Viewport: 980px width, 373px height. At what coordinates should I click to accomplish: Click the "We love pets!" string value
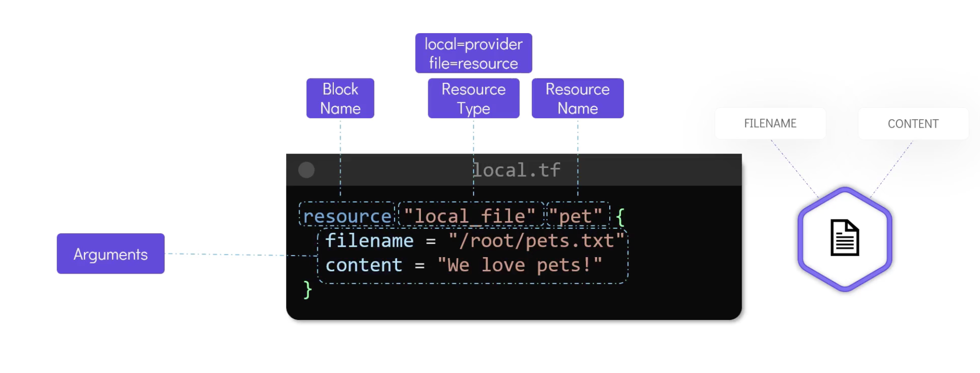(520, 265)
